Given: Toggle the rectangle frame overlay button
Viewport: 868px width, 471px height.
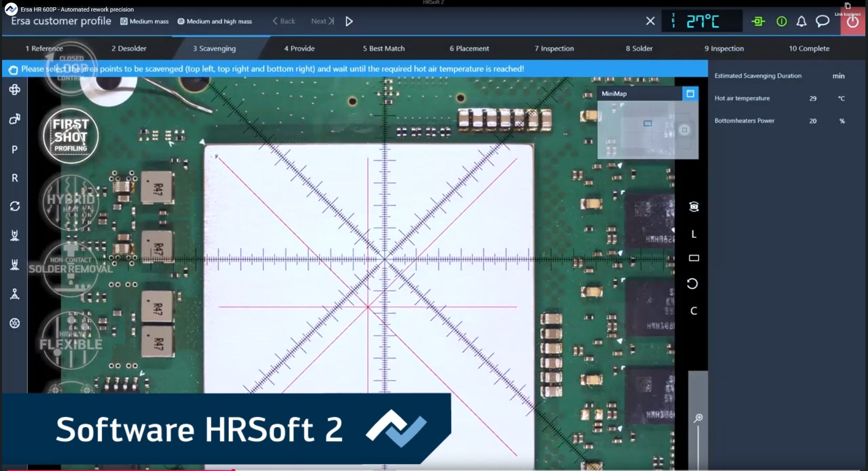Looking at the screenshot, I should [693, 258].
